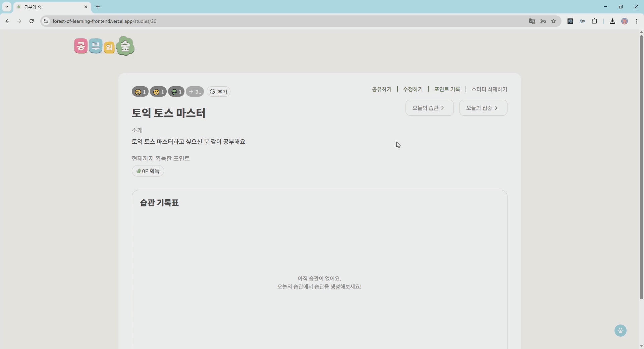
Task: Click the translate page icon
Action: point(532,21)
